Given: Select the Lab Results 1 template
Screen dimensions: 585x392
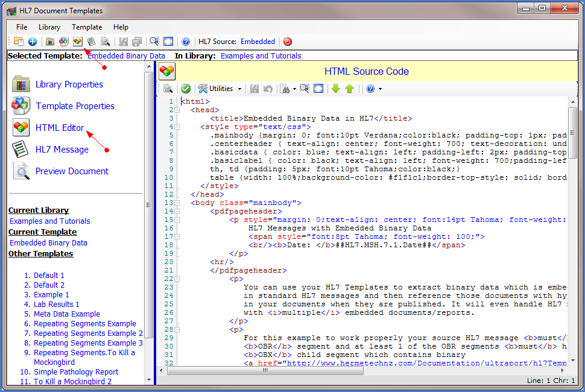Looking at the screenshot, I should tap(56, 305).
